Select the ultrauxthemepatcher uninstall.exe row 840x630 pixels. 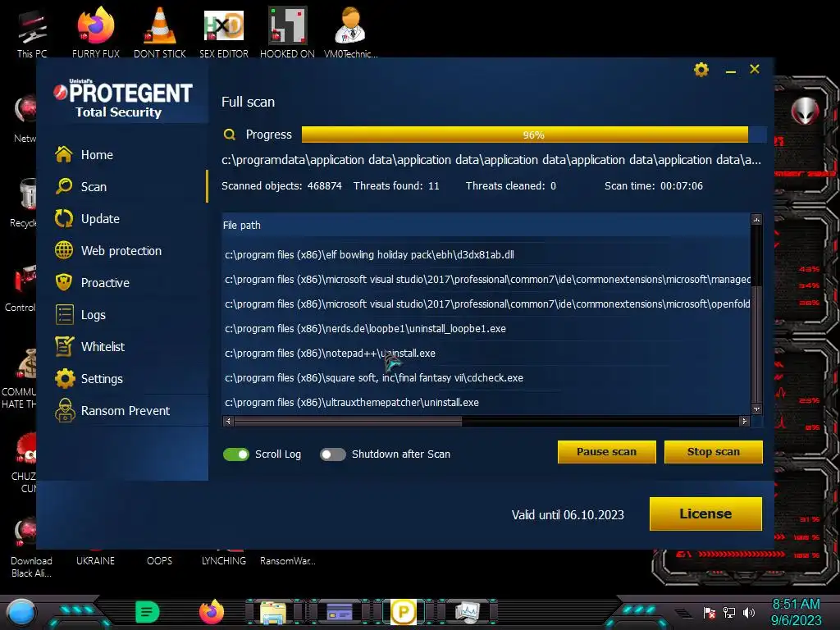[x=486, y=403]
